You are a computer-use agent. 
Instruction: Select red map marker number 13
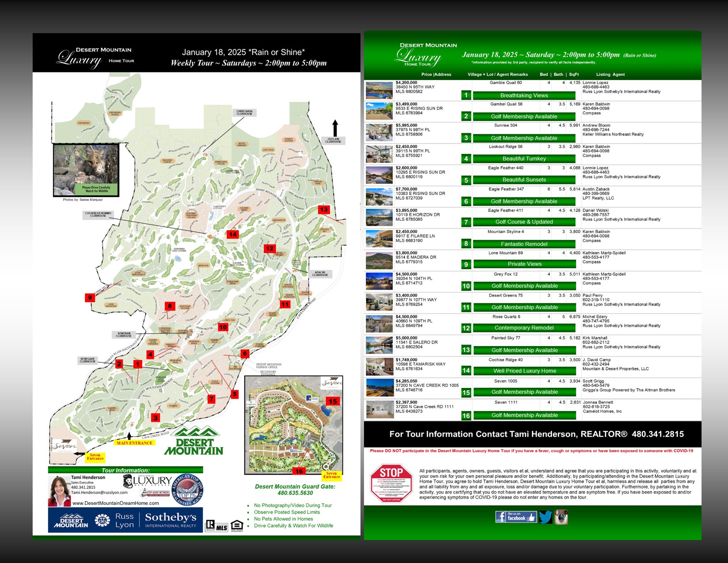pyautogui.click(x=324, y=209)
